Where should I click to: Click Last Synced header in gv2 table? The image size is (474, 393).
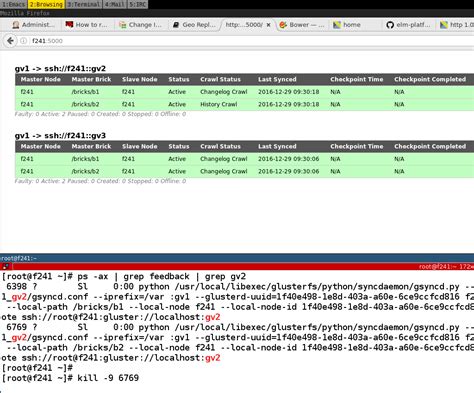click(x=277, y=79)
